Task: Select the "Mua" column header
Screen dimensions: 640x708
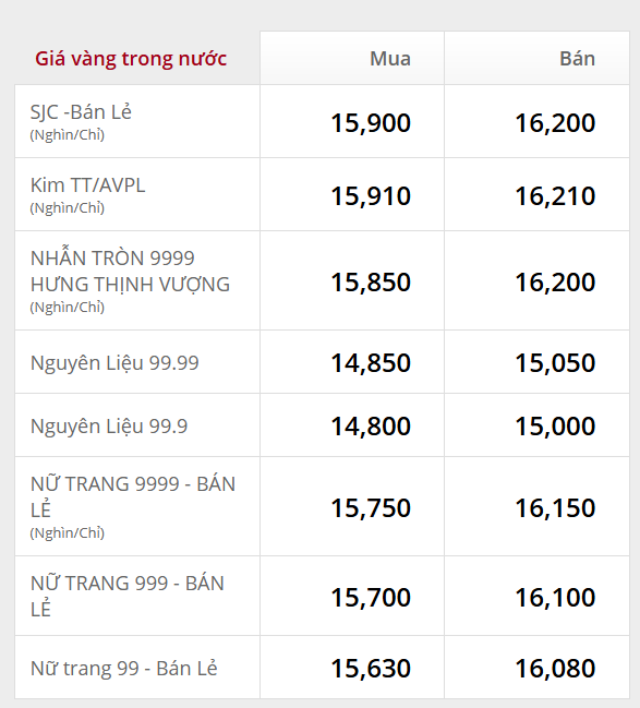Action: pos(390,58)
